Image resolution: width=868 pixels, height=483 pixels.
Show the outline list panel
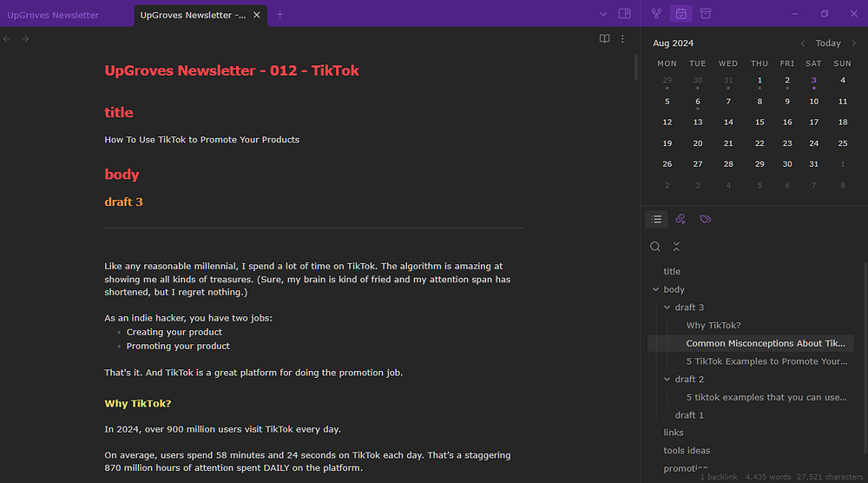(x=656, y=219)
